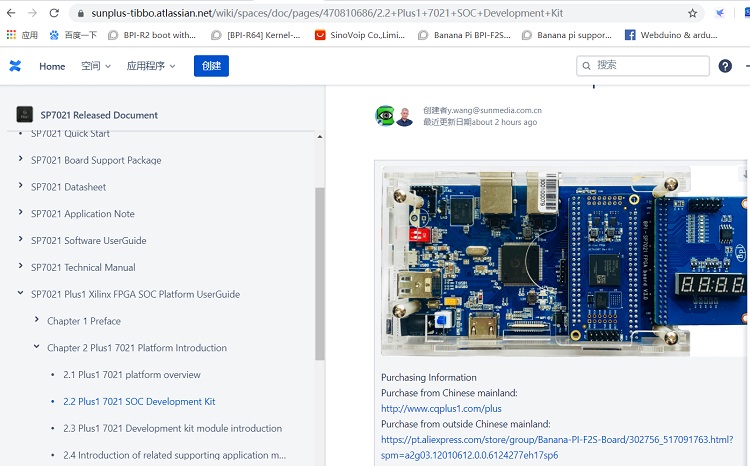750x466 pixels.
Task: Select 2.2 Plus1 7021 SOC Development Kit
Action: [x=139, y=401]
